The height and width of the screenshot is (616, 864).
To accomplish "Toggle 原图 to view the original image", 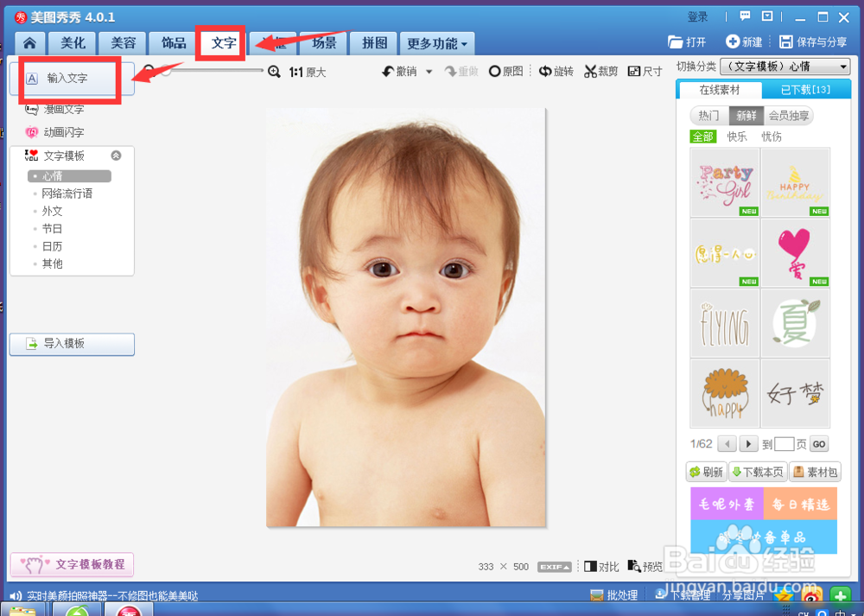I will (x=505, y=72).
